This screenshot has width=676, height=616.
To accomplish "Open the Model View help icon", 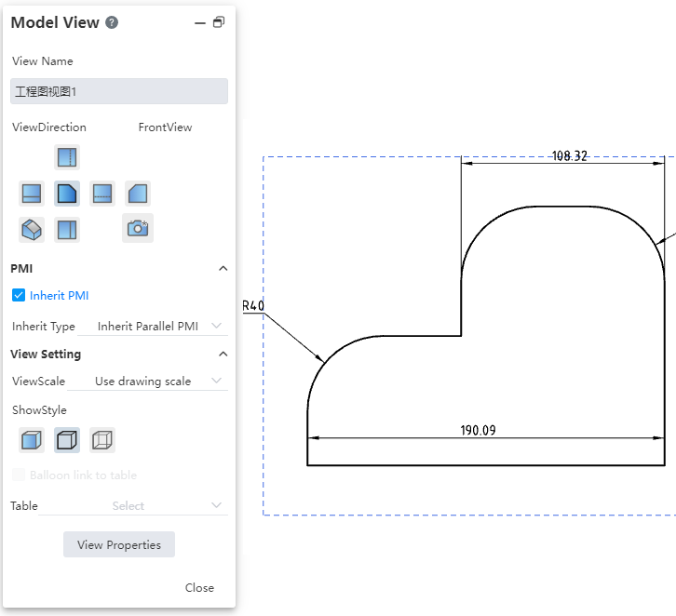I will 112,22.
